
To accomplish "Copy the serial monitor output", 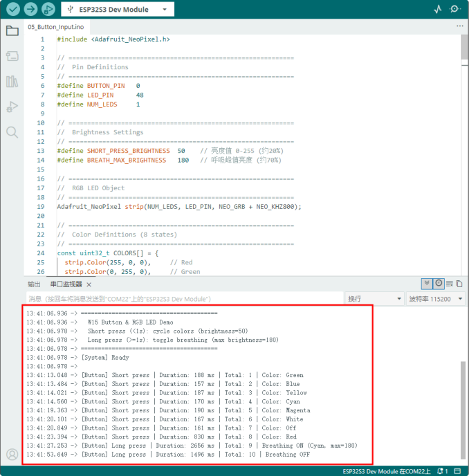I will point(459,284).
